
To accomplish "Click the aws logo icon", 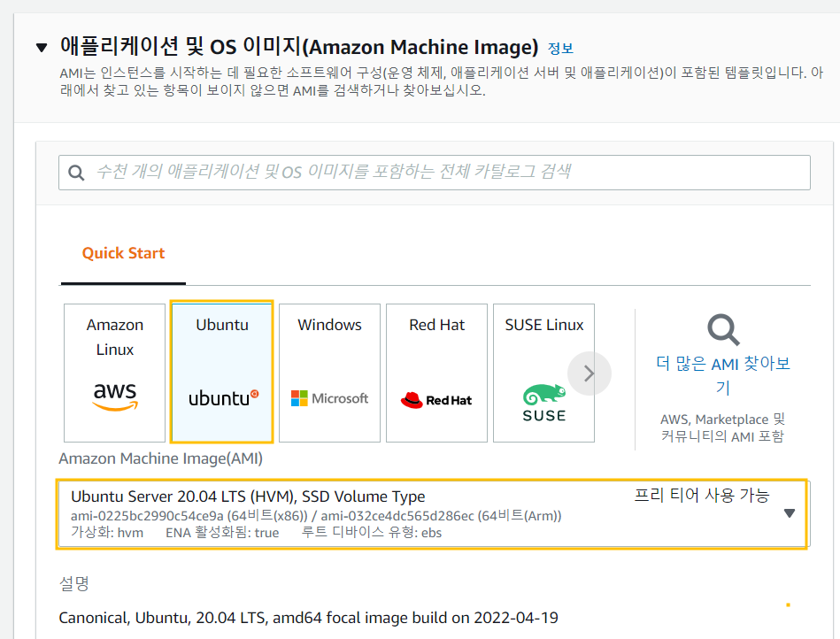I will tap(115, 396).
